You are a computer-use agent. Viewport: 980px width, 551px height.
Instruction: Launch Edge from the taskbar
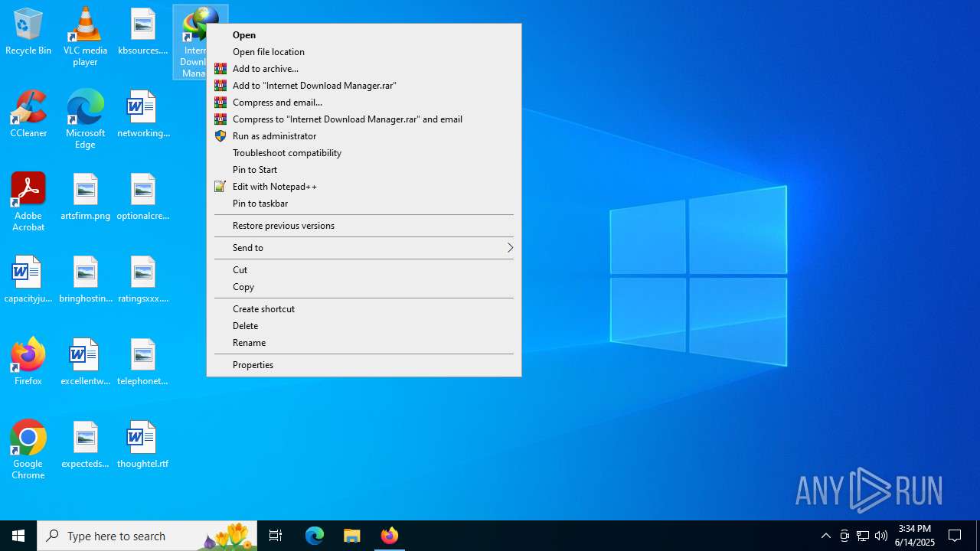pyautogui.click(x=315, y=536)
